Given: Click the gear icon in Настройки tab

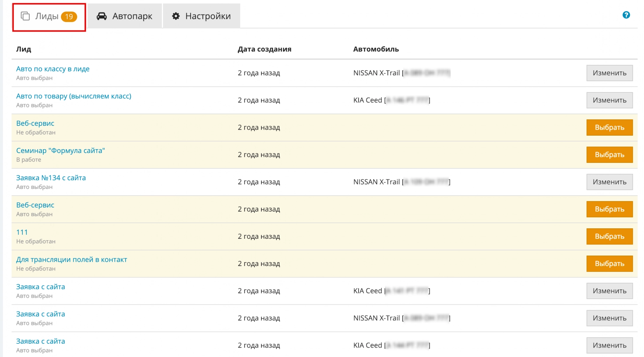Looking at the screenshot, I should (x=176, y=16).
